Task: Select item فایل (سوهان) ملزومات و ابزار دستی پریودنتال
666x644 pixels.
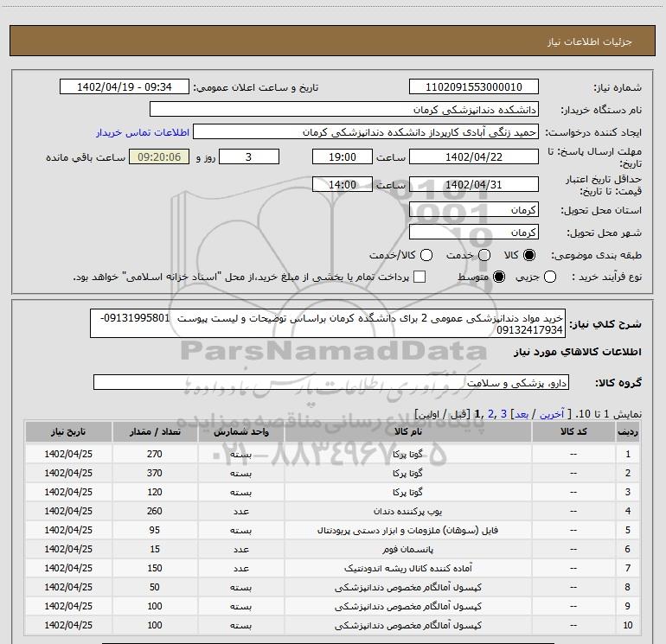Action: pos(407,530)
